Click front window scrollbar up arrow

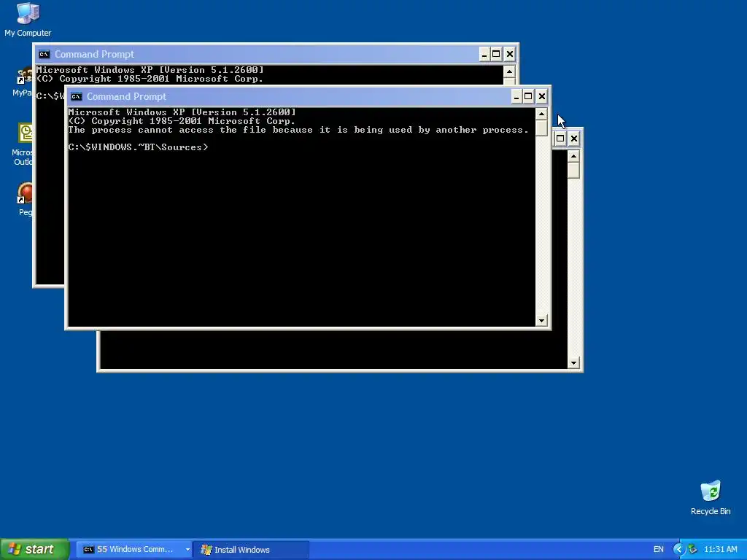click(541, 114)
